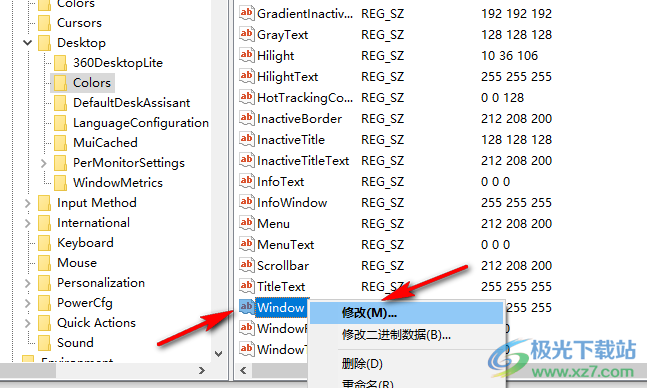Click the InactiveTitle string value icon
The image size is (647, 388).
pos(247,139)
